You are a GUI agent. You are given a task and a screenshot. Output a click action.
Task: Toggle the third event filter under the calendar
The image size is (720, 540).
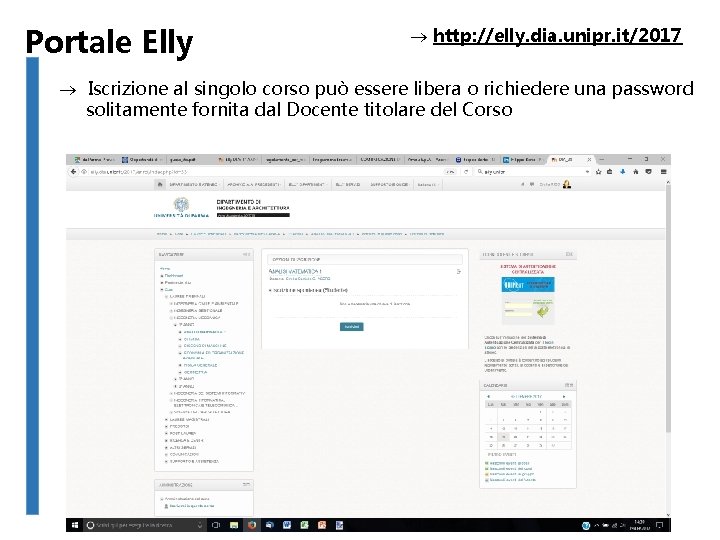click(x=509, y=474)
